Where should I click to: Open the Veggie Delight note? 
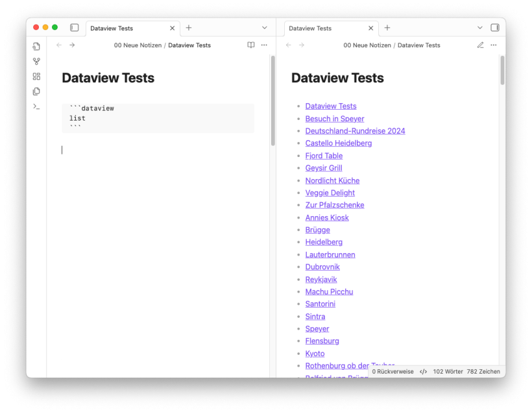click(330, 193)
